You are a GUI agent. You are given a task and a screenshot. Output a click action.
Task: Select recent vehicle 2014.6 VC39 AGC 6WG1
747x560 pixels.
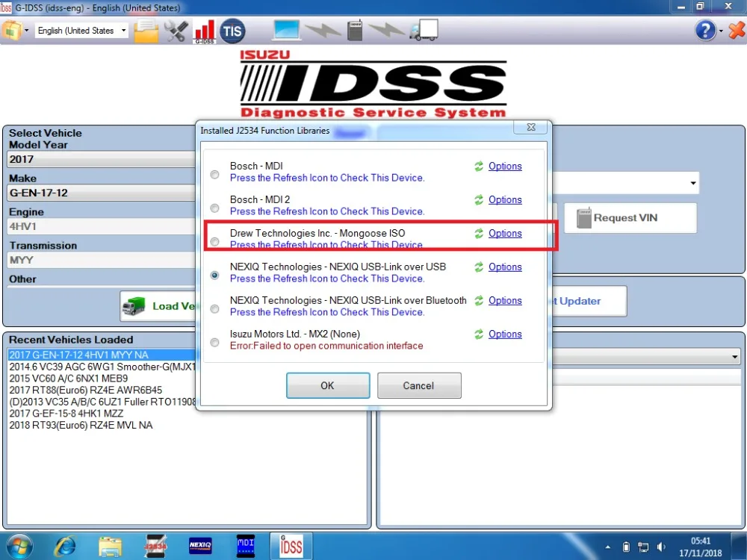coord(102,367)
